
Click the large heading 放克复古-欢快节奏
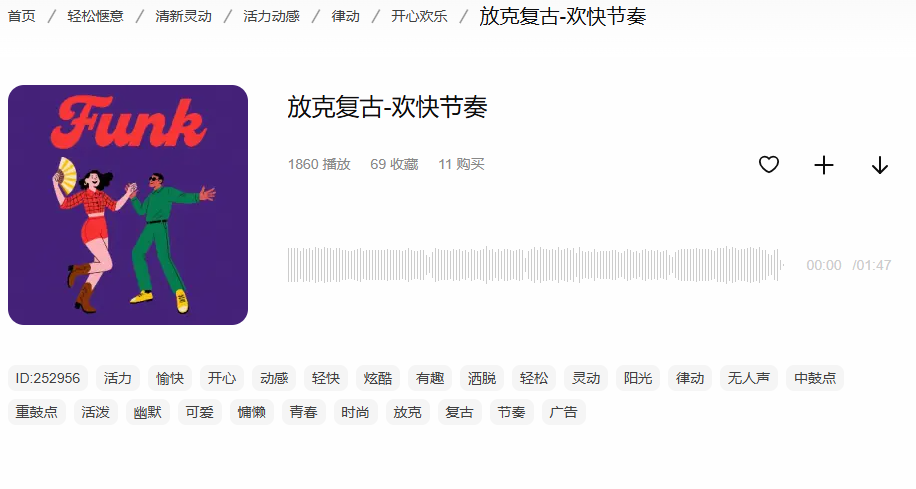click(387, 107)
